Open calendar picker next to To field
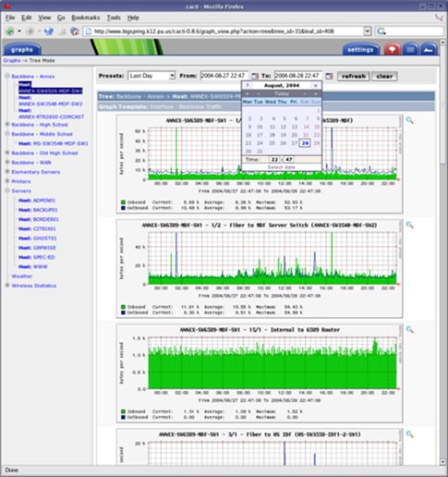The width and height of the screenshot is (448, 477). tap(329, 76)
